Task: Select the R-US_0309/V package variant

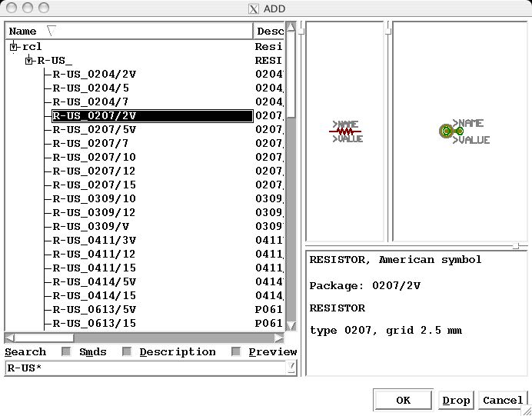Action: [90, 227]
